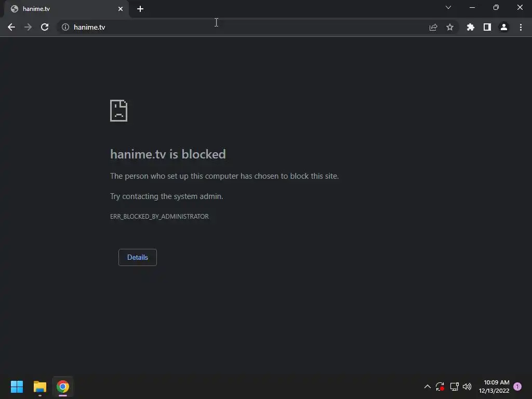Open the Windows Start menu
532x399 pixels.
pyautogui.click(x=17, y=387)
